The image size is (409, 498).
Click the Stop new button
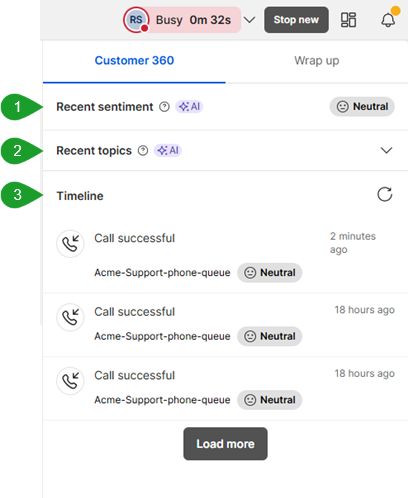(296, 20)
